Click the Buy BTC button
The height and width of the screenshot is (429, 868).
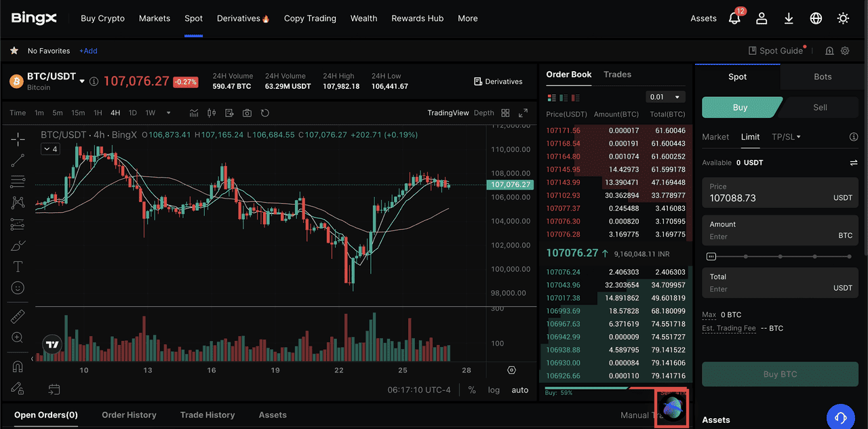[x=780, y=374]
